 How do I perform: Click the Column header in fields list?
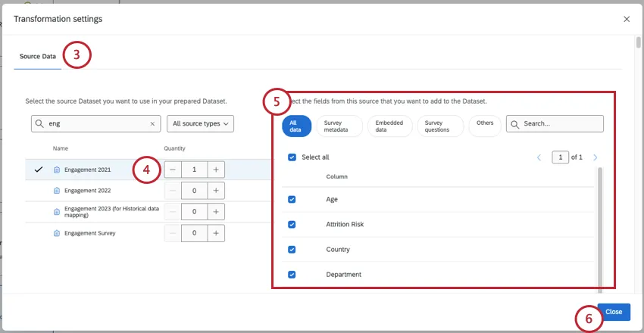pyautogui.click(x=337, y=177)
